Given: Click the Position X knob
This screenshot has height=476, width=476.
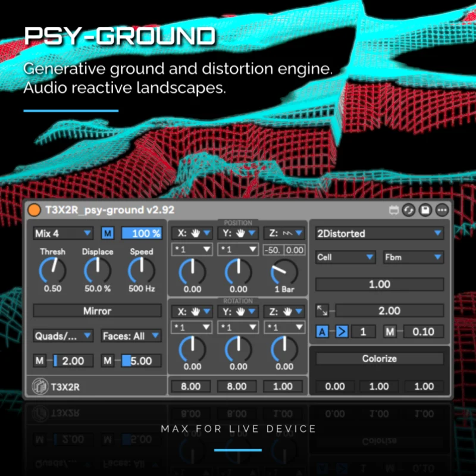Looking at the screenshot, I should coord(192,272).
